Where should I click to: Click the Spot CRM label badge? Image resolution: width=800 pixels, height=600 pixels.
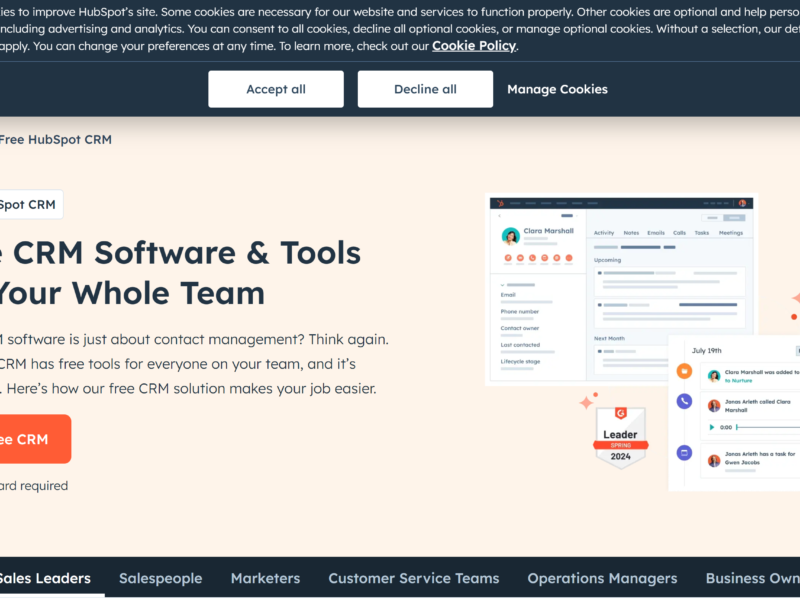(31, 205)
